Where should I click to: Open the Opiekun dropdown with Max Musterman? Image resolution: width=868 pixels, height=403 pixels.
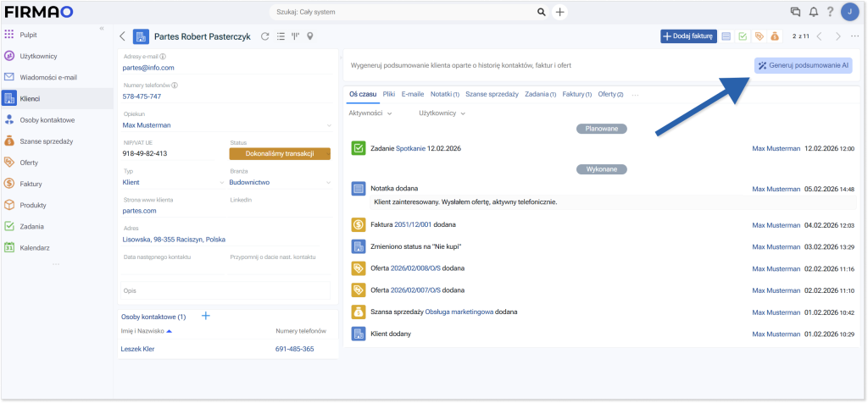coord(226,125)
